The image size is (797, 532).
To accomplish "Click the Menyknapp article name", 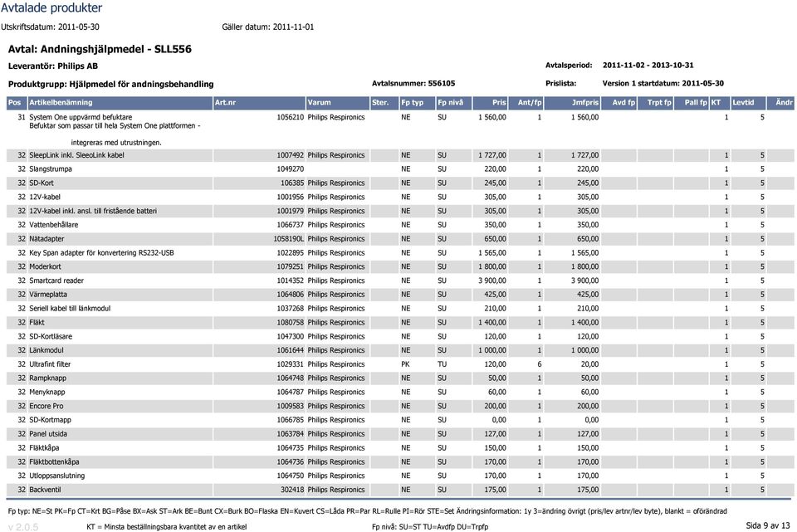I will (47, 393).
